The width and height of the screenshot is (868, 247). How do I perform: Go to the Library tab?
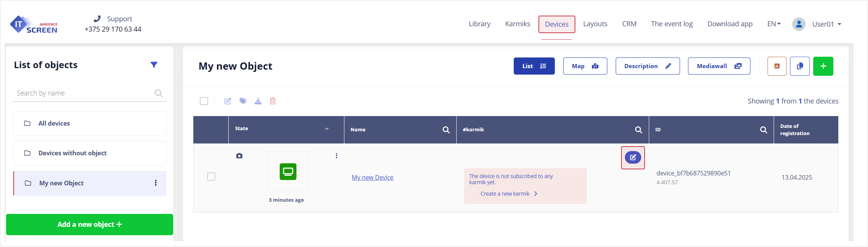pyautogui.click(x=479, y=24)
